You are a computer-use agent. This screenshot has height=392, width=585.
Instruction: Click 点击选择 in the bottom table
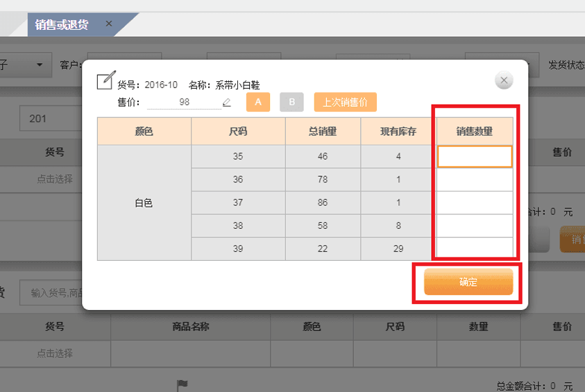click(55, 353)
